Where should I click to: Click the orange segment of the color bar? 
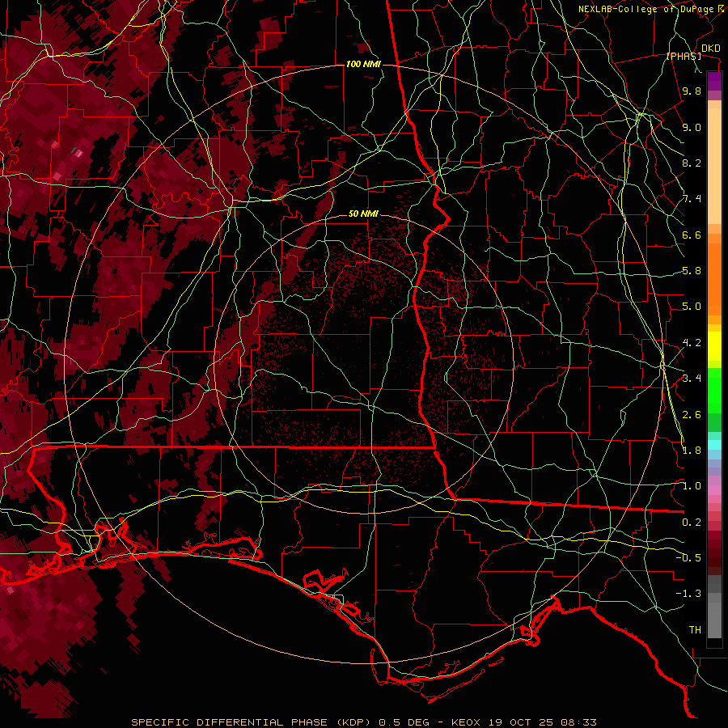click(714, 278)
